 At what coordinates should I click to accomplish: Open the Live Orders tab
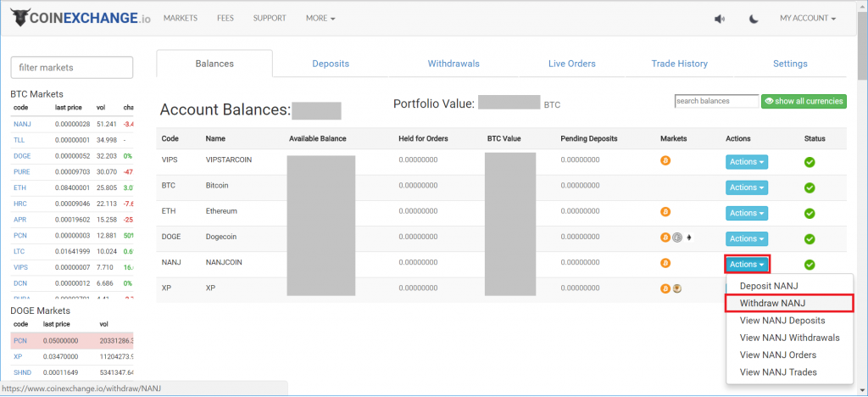pos(572,64)
